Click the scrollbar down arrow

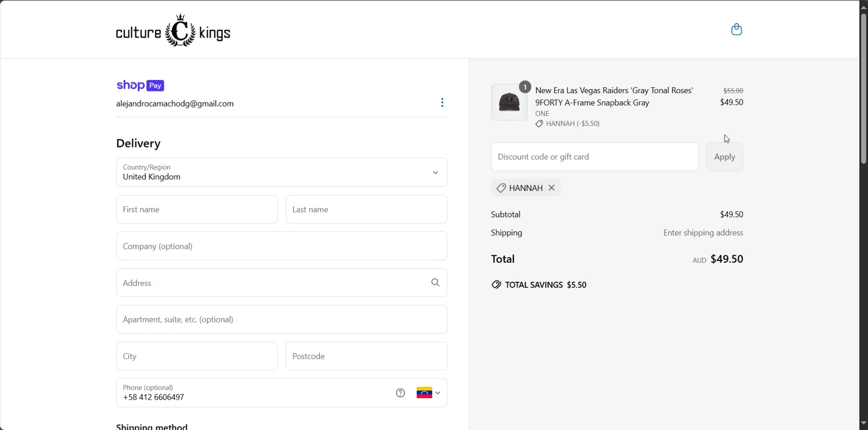[x=863, y=423]
